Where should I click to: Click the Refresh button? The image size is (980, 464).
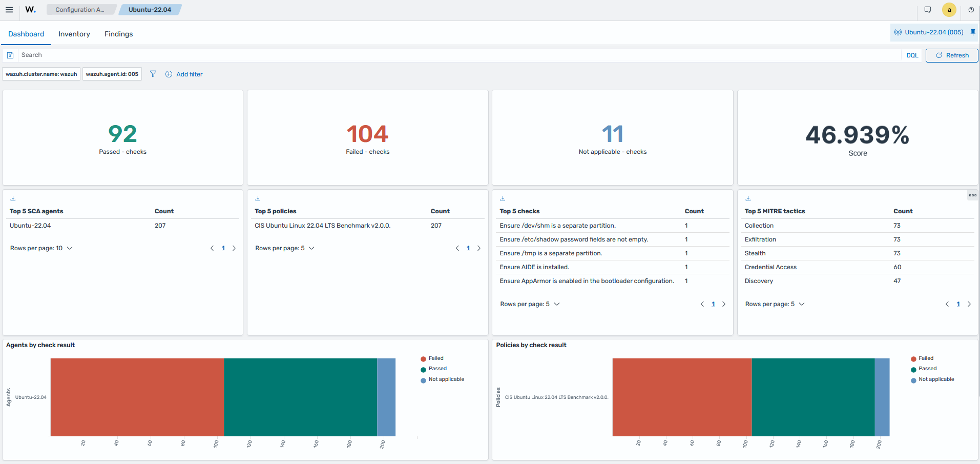pyautogui.click(x=952, y=55)
